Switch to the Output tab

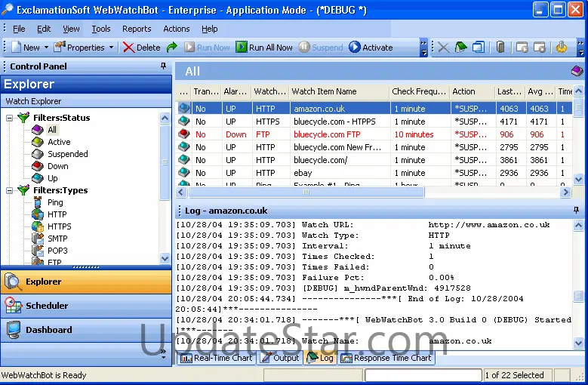[280, 358]
